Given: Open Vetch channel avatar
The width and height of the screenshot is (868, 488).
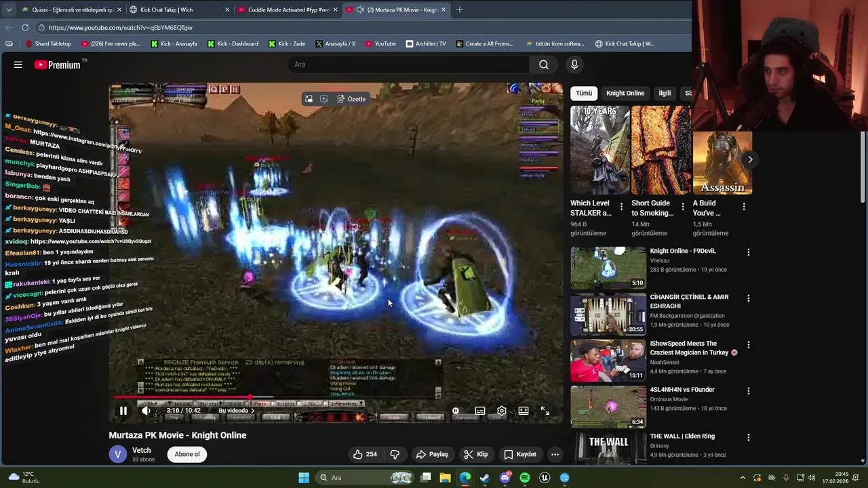Looking at the screenshot, I should pos(118,454).
